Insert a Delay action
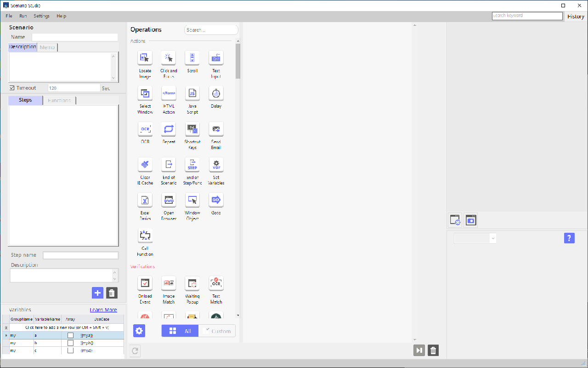Viewport: 588px width, 368px height. (x=216, y=93)
